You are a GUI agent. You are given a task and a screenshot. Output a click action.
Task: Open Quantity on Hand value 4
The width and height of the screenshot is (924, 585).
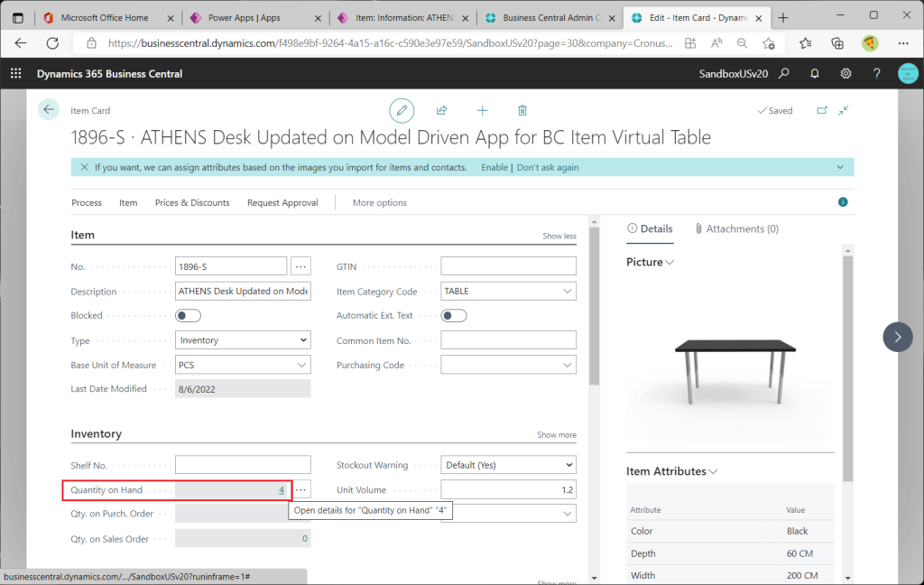pos(282,490)
